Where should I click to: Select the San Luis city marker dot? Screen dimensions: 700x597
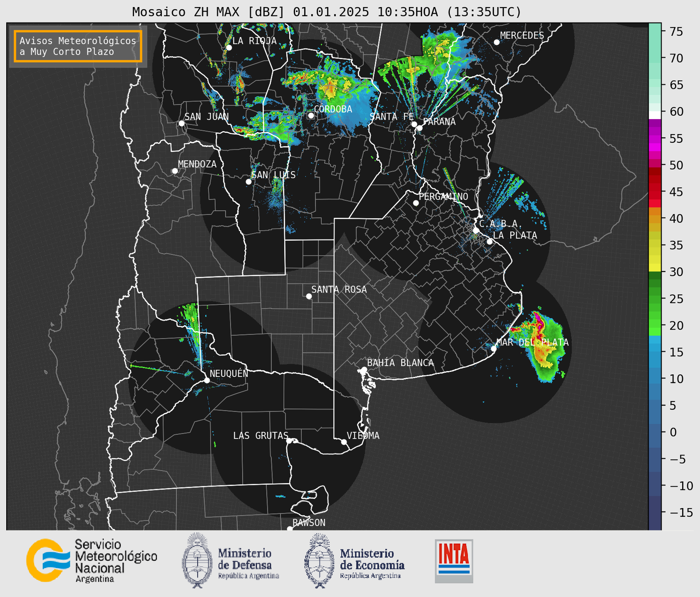[x=249, y=182]
